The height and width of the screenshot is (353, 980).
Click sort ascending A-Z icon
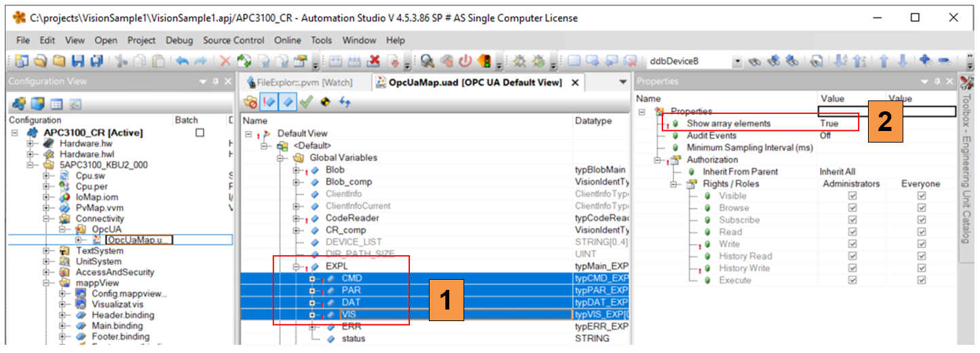[840, 62]
